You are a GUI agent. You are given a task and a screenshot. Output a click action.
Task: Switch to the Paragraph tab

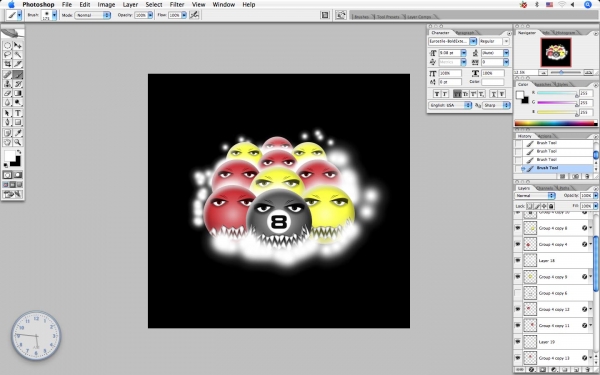[x=466, y=33]
